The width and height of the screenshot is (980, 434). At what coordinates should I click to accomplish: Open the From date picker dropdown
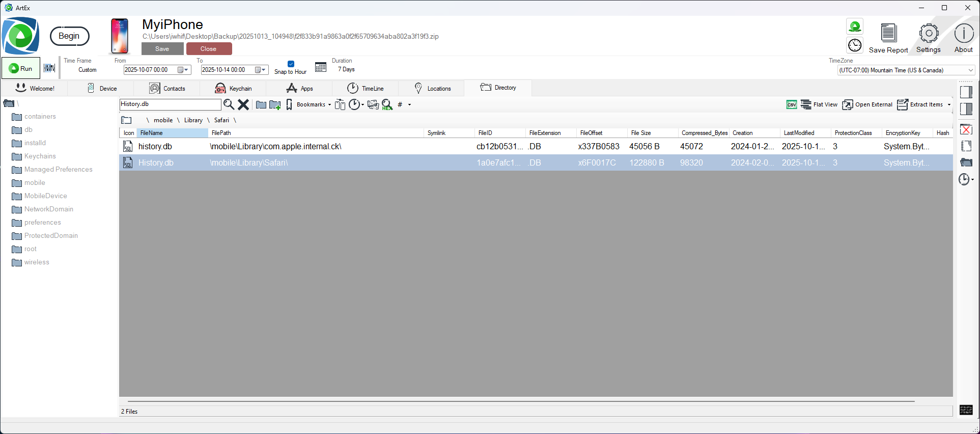pyautogui.click(x=186, y=70)
